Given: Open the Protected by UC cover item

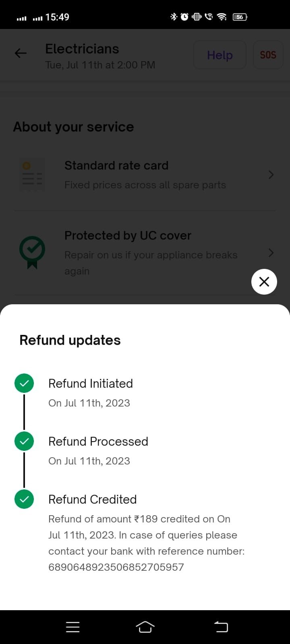Looking at the screenshot, I should pyautogui.click(x=151, y=252).
